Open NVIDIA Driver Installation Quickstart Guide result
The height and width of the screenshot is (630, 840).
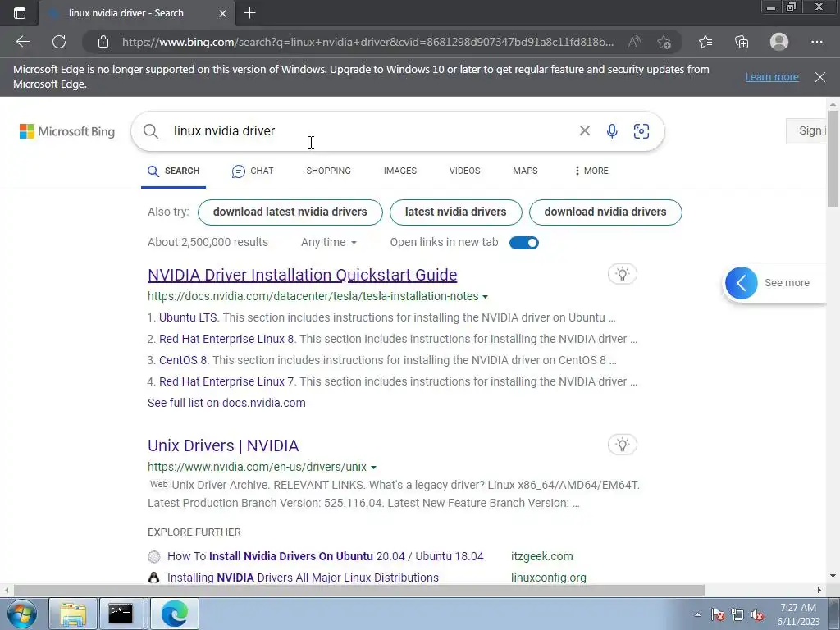pyautogui.click(x=302, y=275)
